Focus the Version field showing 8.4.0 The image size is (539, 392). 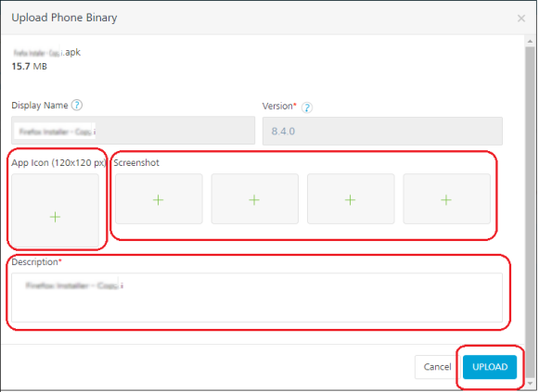click(x=382, y=131)
